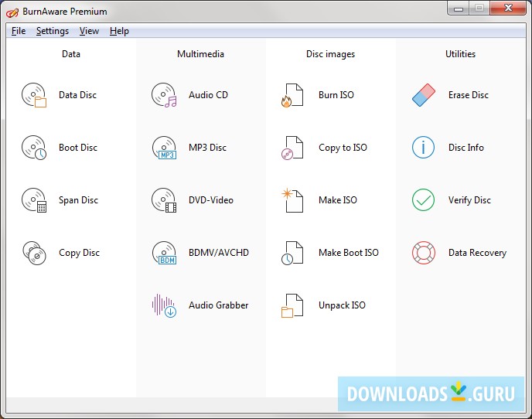Click the Data Disc label
This screenshot has width=532, height=419.
(77, 95)
